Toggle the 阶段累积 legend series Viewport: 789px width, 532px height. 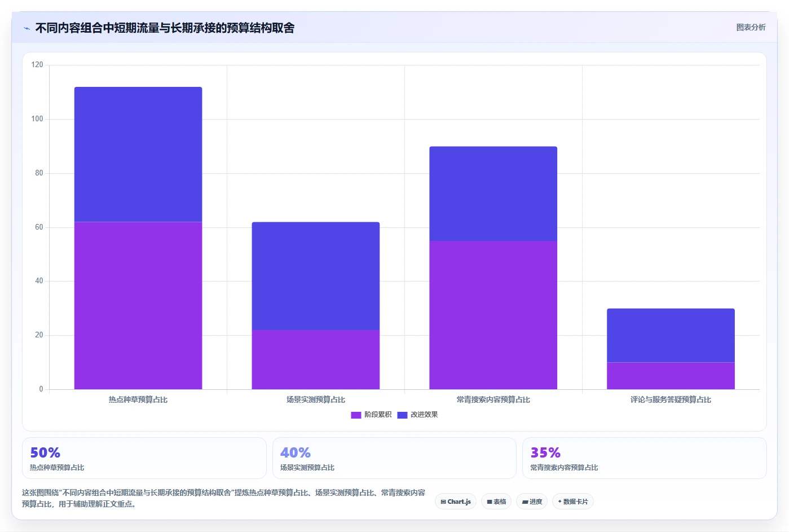tap(371, 415)
